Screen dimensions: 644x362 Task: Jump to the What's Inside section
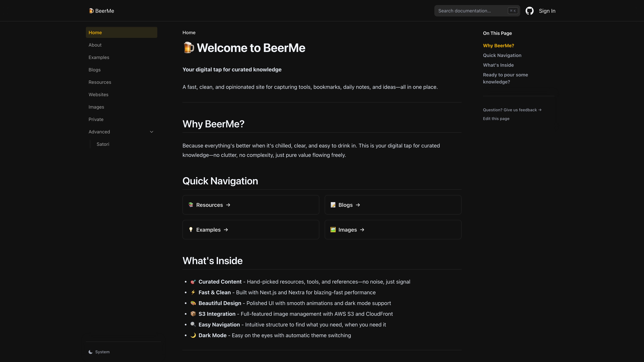point(498,65)
